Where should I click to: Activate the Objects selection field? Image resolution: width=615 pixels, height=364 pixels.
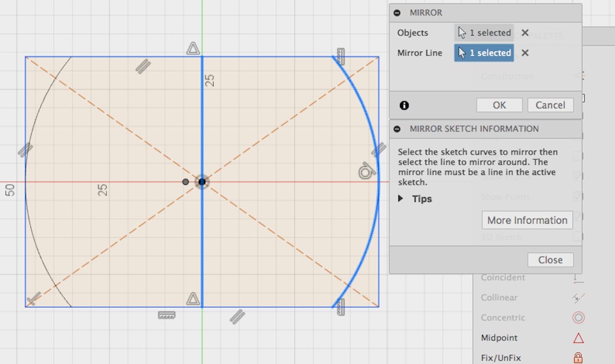click(484, 33)
